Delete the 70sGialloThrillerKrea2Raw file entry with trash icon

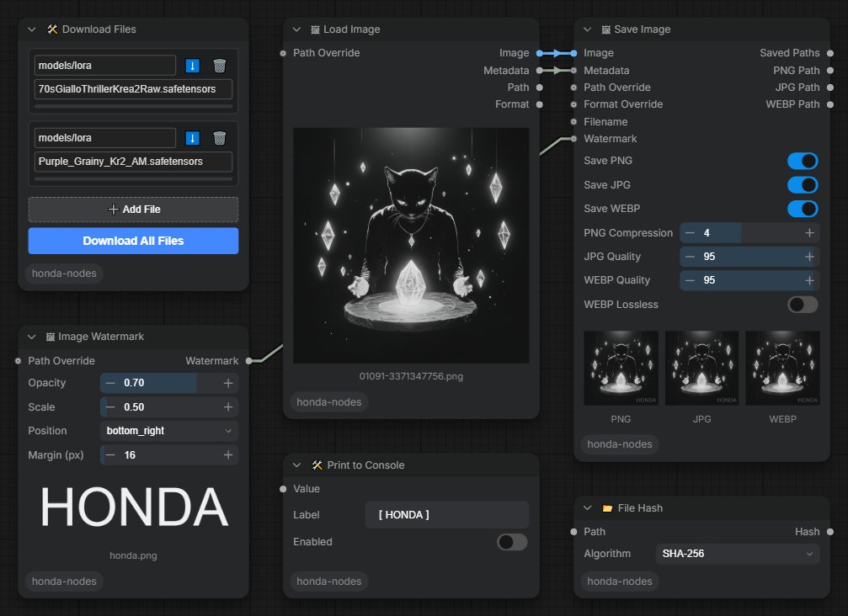tap(220, 66)
